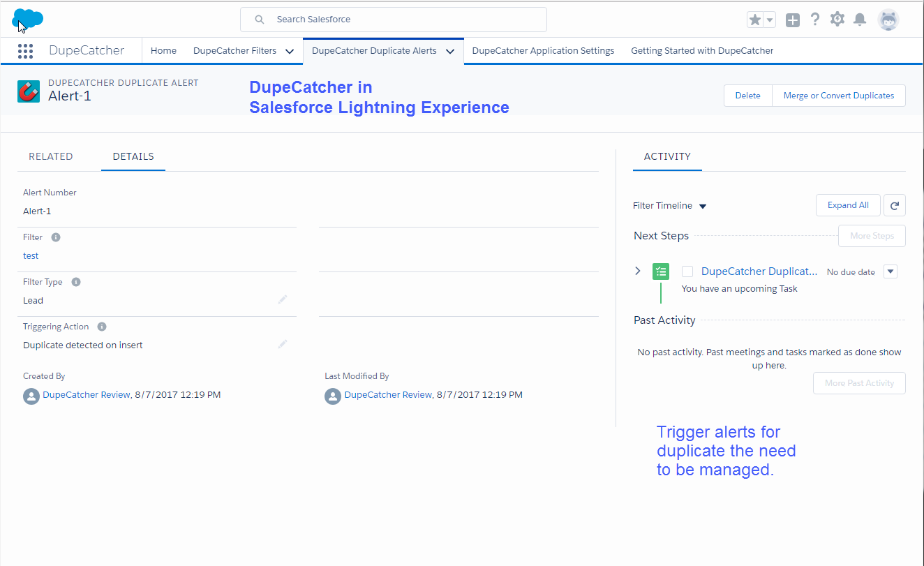Click the More Past Activity button
This screenshot has width=924, height=566.
(x=859, y=383)
